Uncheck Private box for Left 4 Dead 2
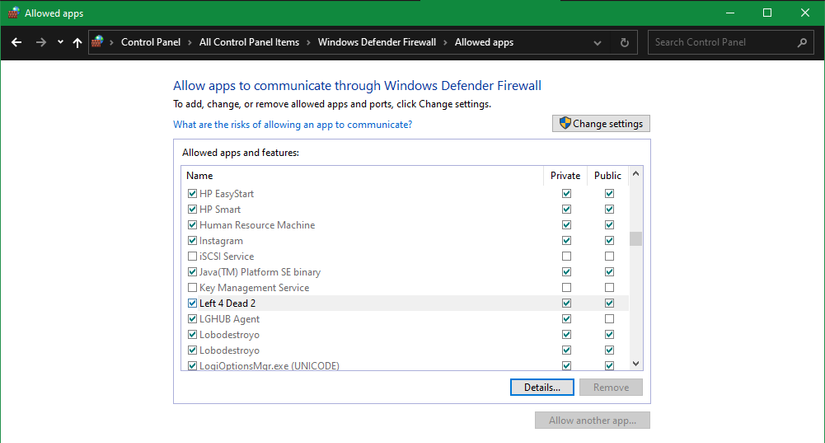 [567, 303]
